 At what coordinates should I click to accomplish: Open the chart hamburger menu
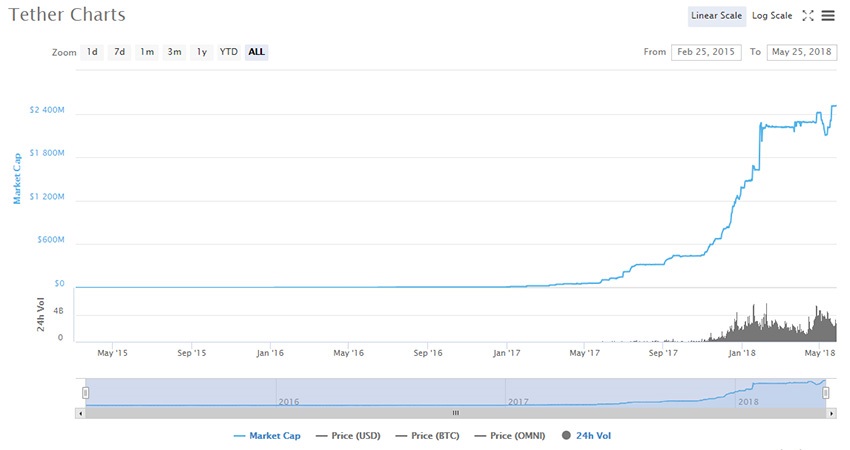tap(828, 16)
